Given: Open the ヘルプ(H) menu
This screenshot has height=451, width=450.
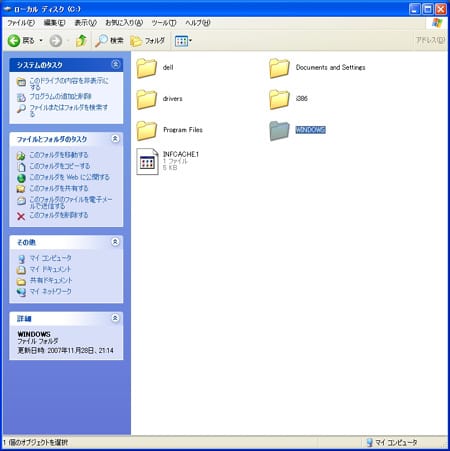Looking at the screenshot, I should pyautogui.click(x=198, y=23).
